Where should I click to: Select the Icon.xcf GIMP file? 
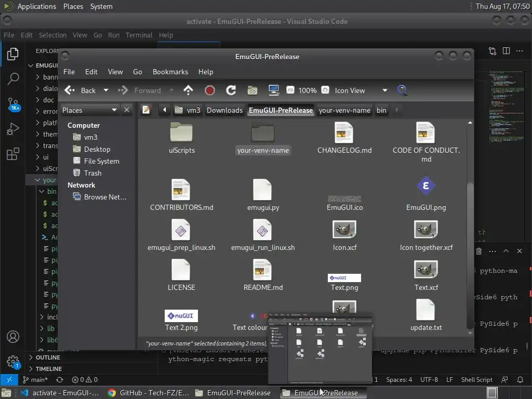[x=344, y=230]
